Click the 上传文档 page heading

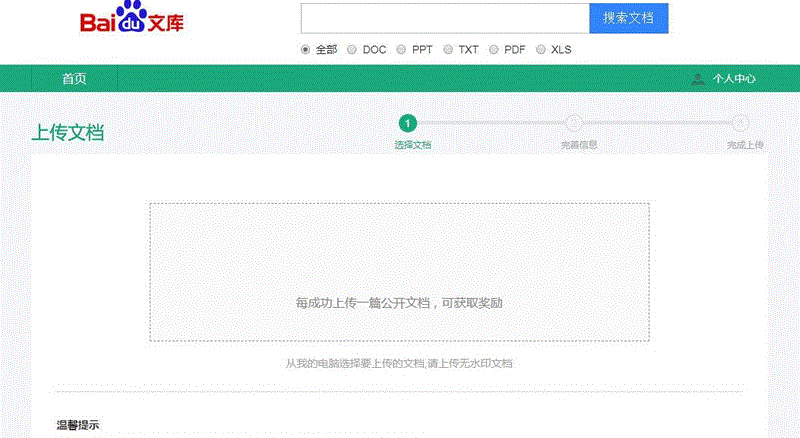(68, 133)
